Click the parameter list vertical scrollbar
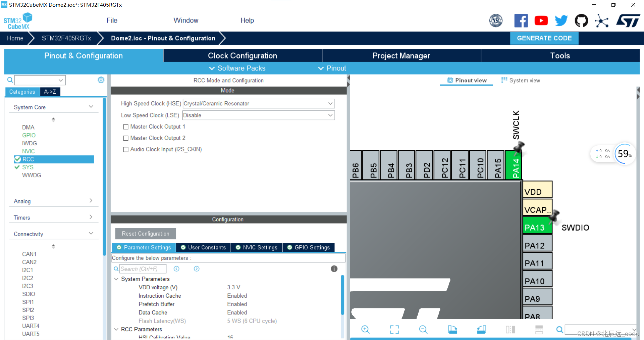 click(342, 295)
